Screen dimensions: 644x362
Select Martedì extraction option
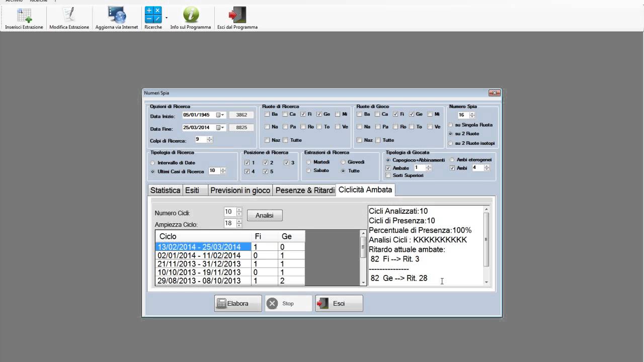(x=309, y=162)
